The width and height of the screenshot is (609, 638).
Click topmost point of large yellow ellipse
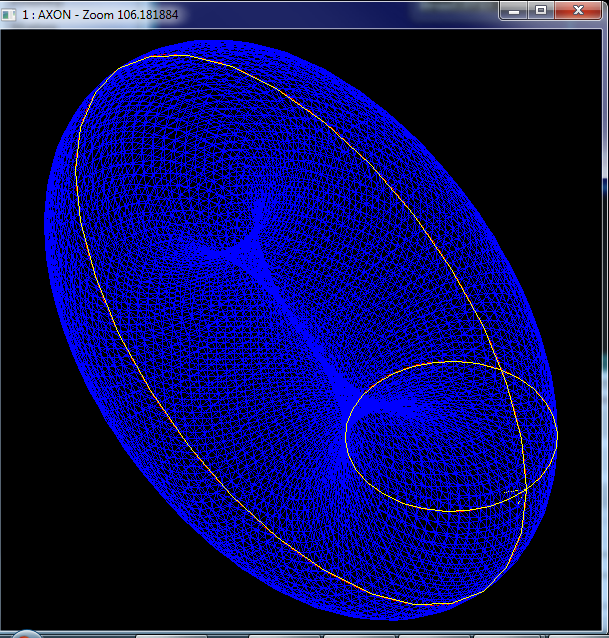150,56
